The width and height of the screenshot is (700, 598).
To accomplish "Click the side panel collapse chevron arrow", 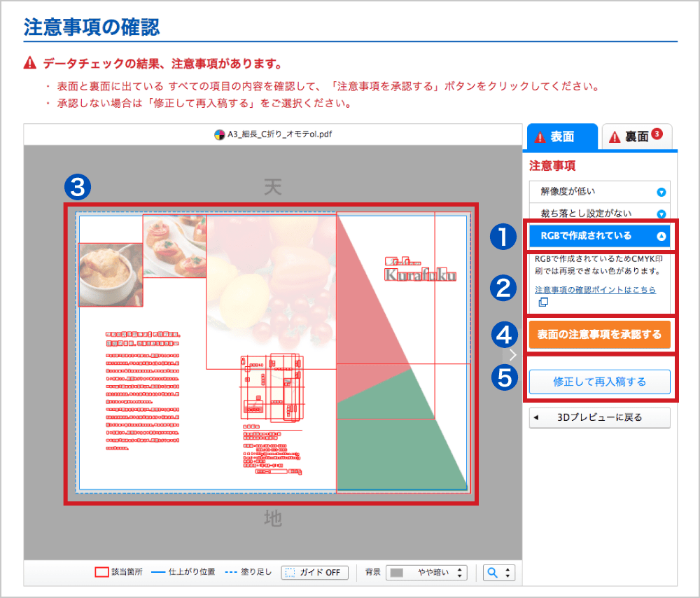I will [513, 354].
